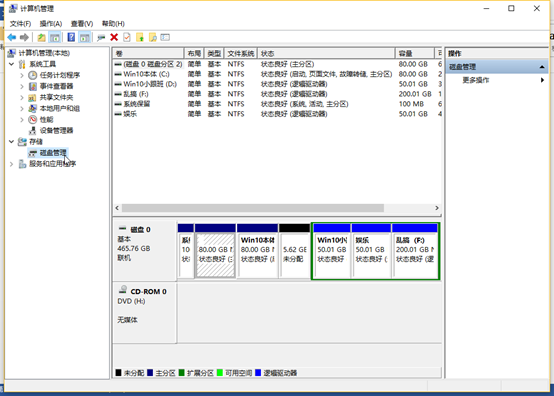Click the plug-shaped icon left of red X
Screen dimensions: 554x396
(x=101, y=37)
